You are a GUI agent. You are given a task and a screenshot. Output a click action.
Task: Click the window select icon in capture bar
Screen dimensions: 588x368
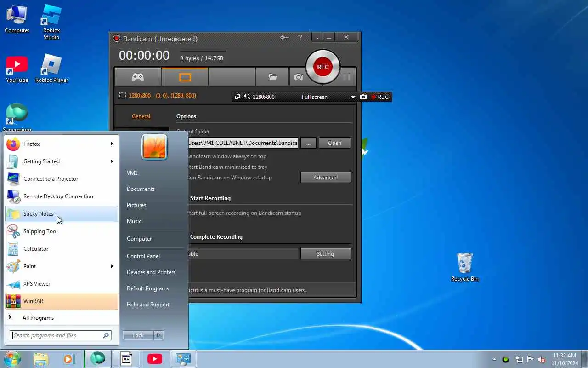click(237, 97)
